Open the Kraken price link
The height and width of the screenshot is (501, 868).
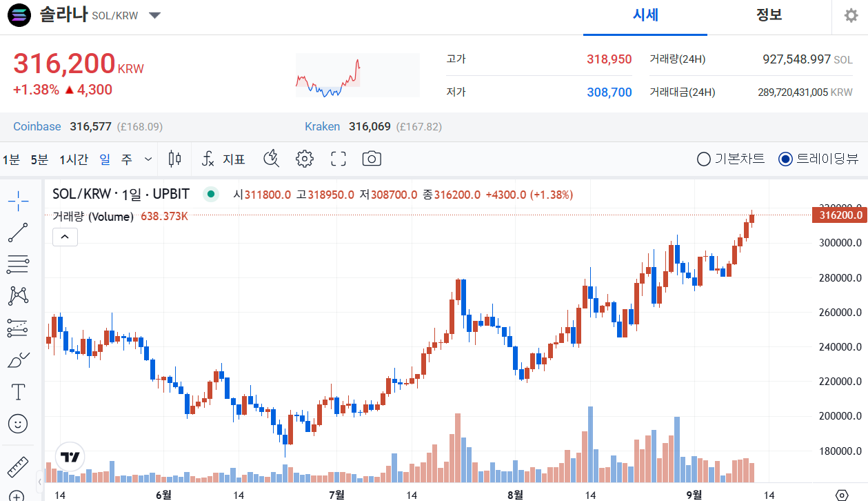tap(322, 127)
